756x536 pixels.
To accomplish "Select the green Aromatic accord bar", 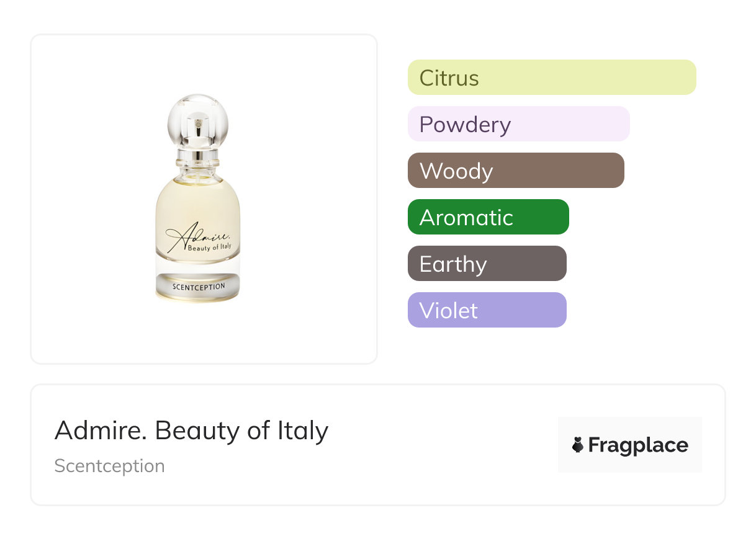I will coord(488,217).
